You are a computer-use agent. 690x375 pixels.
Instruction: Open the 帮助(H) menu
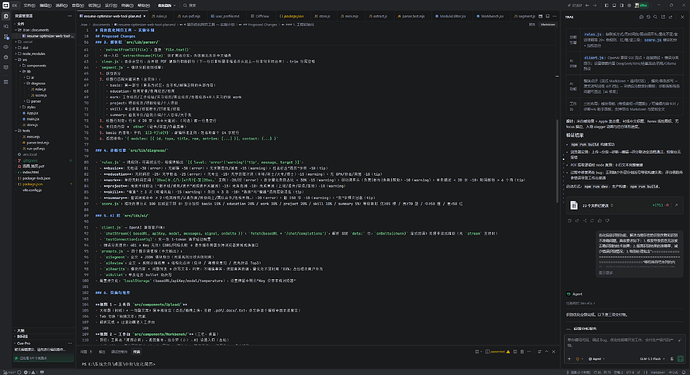(143, 5)
